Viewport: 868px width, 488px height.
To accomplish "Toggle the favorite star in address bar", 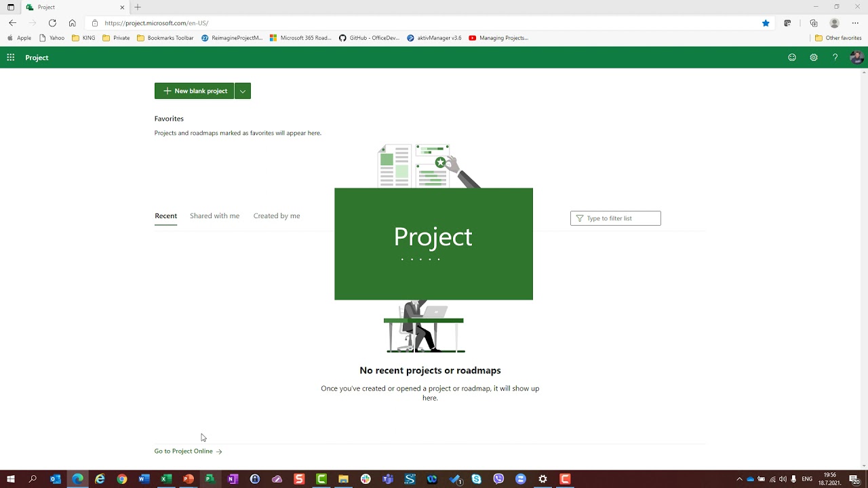I will tap(766, 23).
